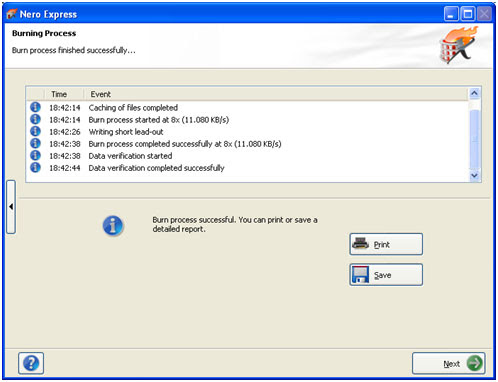Proceed with the Next button

click(x=449, y=363)
